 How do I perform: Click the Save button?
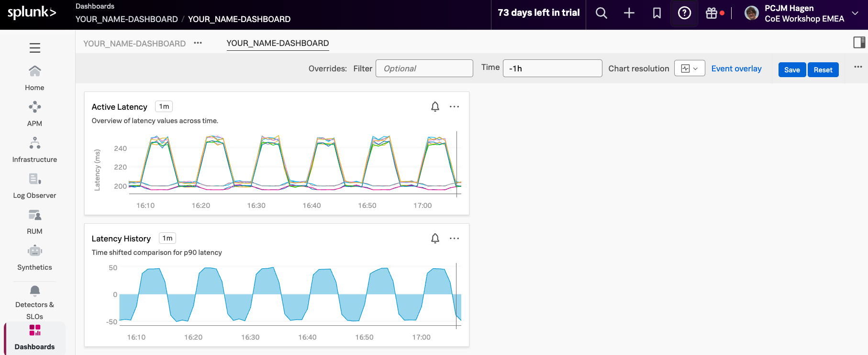click(x=792, y=70)
